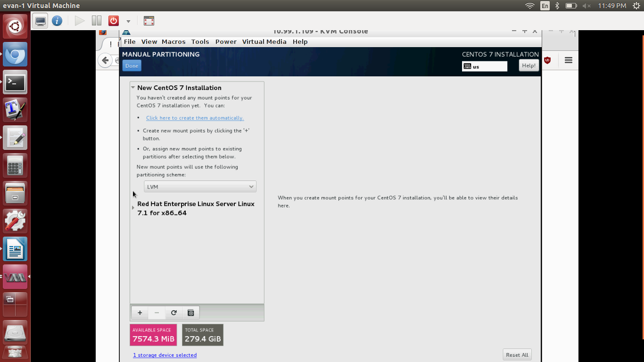Open Ubuntu Dash from the launcher
The width and height of the screenshot is (644, 362).
(15, 26)
